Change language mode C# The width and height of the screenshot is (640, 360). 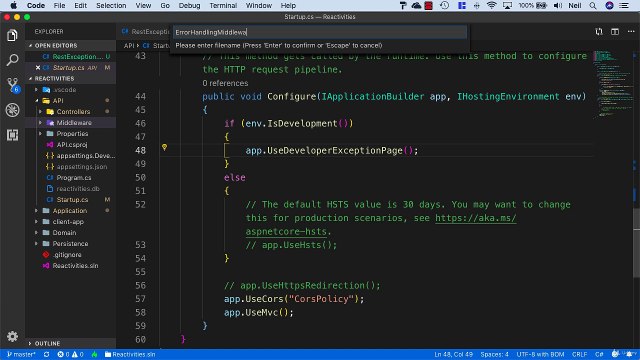599,354
